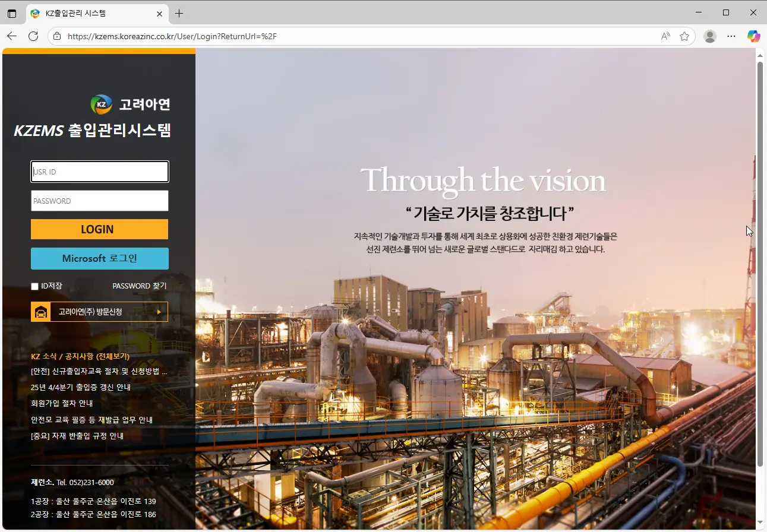This screenshot has width=767, height=532.
Task: Sign in with Microsoft 로그인
Action: pyautogui.click(x=99, y=258)
